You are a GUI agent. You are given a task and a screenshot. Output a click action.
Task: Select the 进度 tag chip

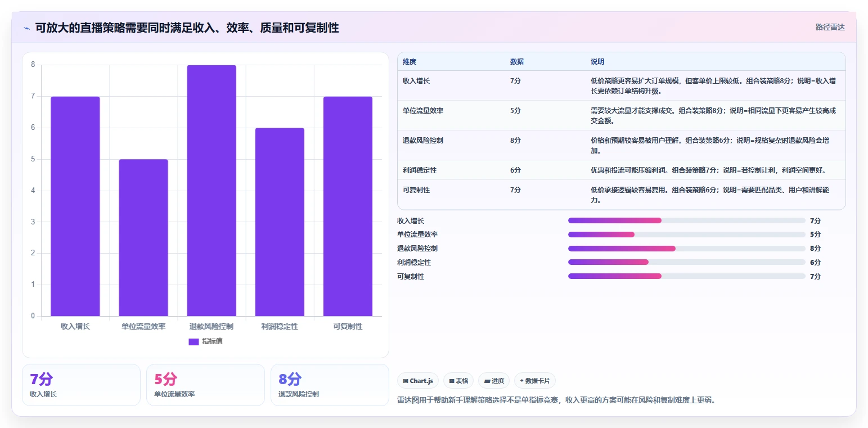point(494,381)
